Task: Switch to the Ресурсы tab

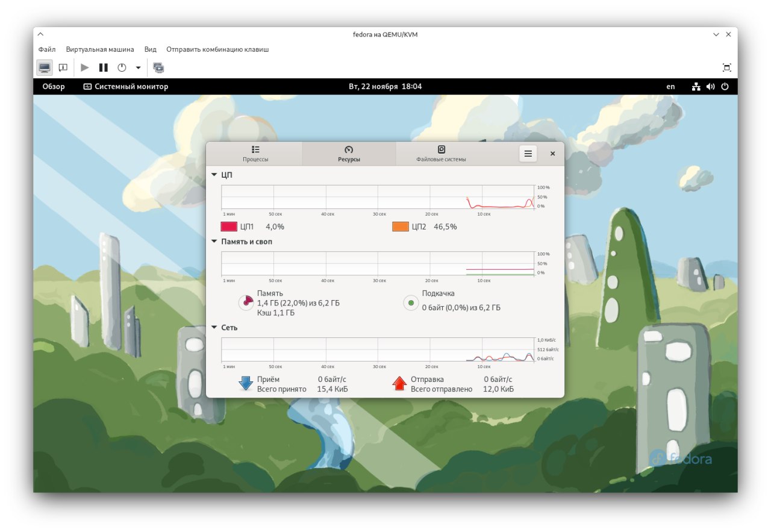Action: pyautogui.click(x=349, y=154)
